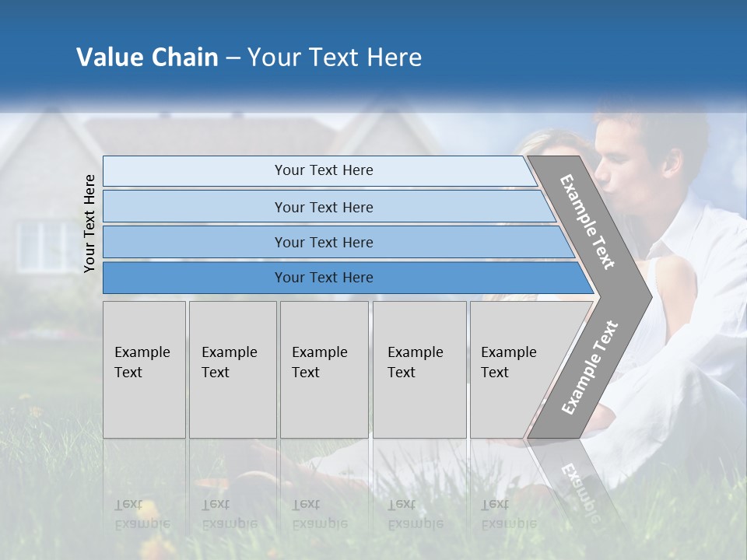This screenshot has height=560, width=747.
Task: Select the lower arrow arm 'Example Text' label
Action: [x=590, y=367]
